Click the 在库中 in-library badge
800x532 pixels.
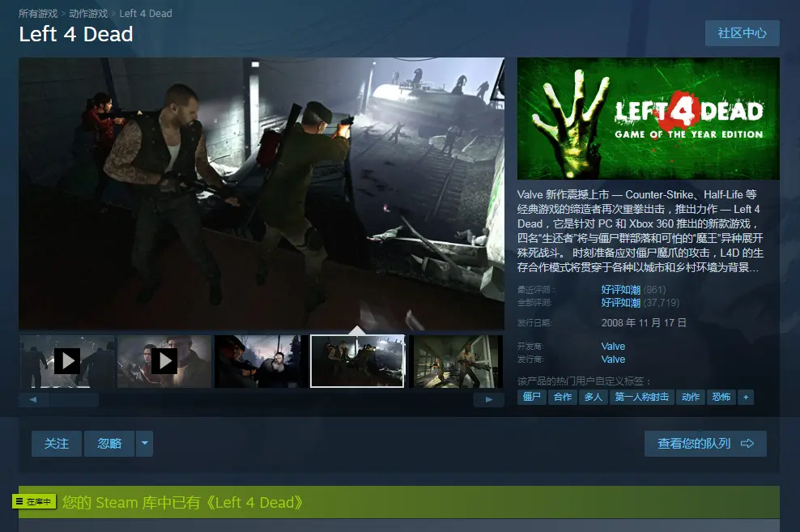[34, 502]
